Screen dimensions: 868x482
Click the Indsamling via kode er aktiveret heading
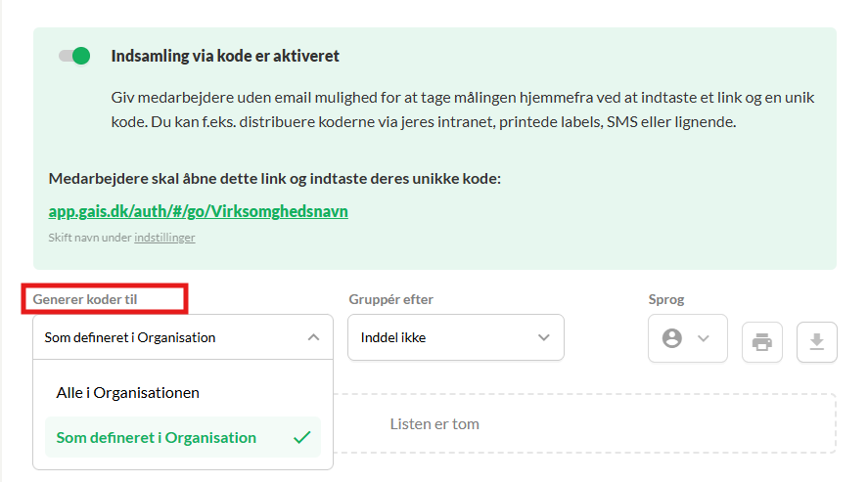225,56
